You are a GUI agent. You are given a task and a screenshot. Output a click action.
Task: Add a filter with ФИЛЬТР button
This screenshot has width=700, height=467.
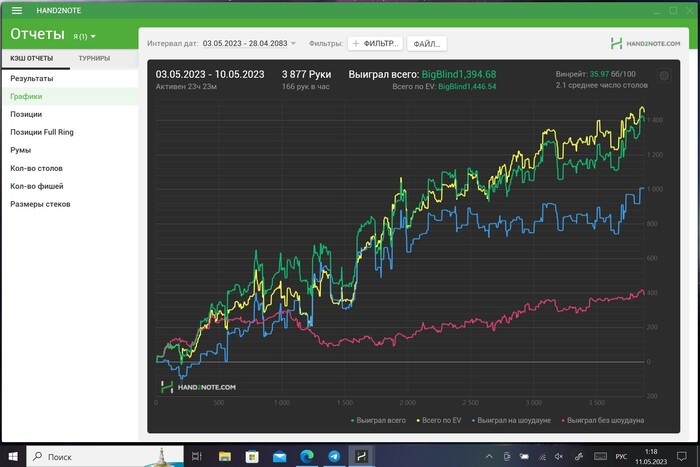pyautogui.click(x=375, y=43)
